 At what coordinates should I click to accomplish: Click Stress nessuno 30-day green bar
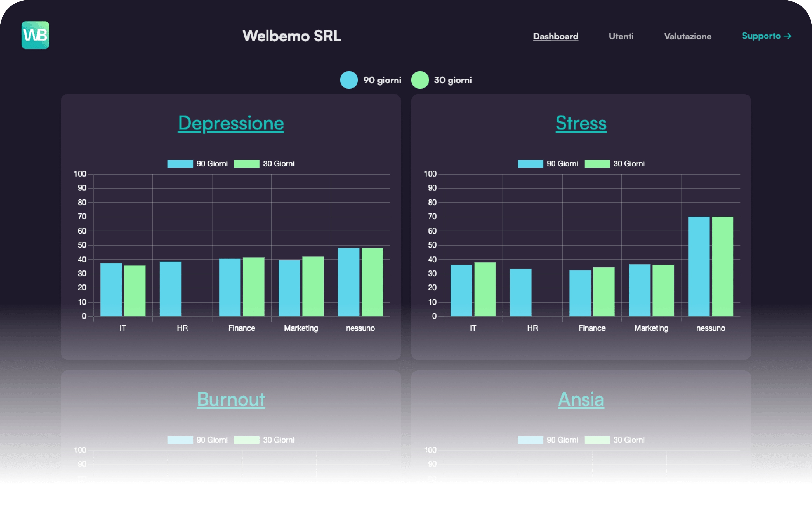pyautogui.click(x=723, y=266)
